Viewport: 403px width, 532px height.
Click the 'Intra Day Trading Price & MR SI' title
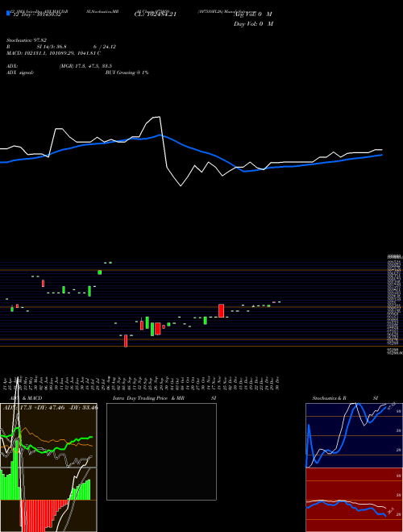(164, 398)
